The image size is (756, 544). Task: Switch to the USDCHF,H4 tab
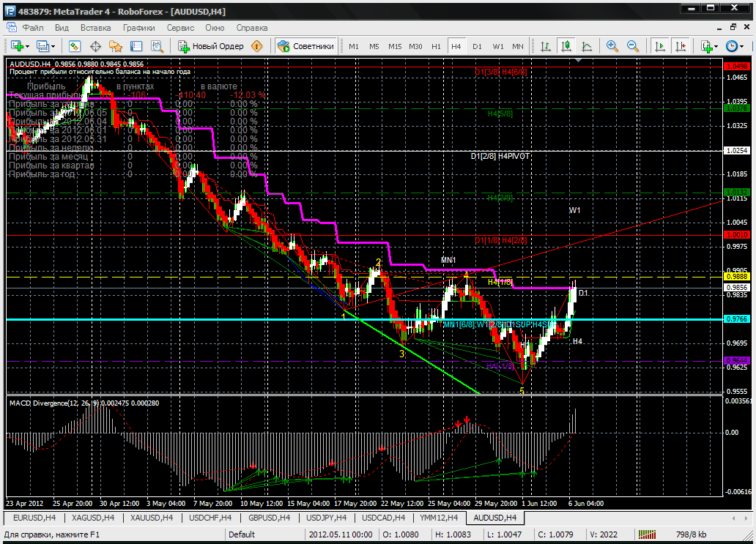210,518
